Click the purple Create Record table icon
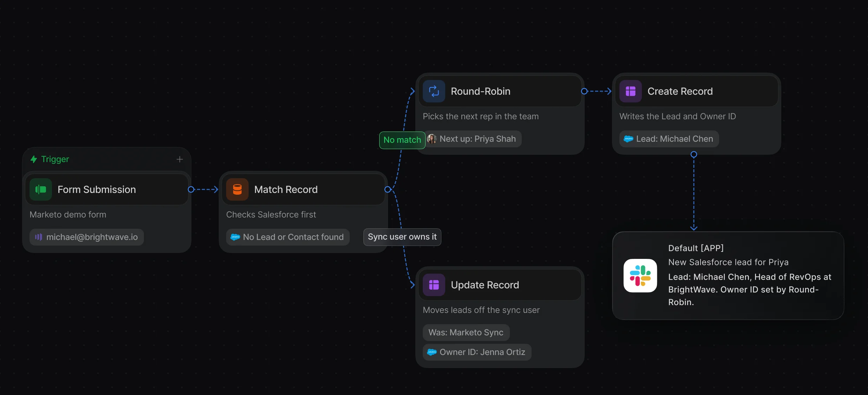The image size is (868, 395). click(631, 91)
